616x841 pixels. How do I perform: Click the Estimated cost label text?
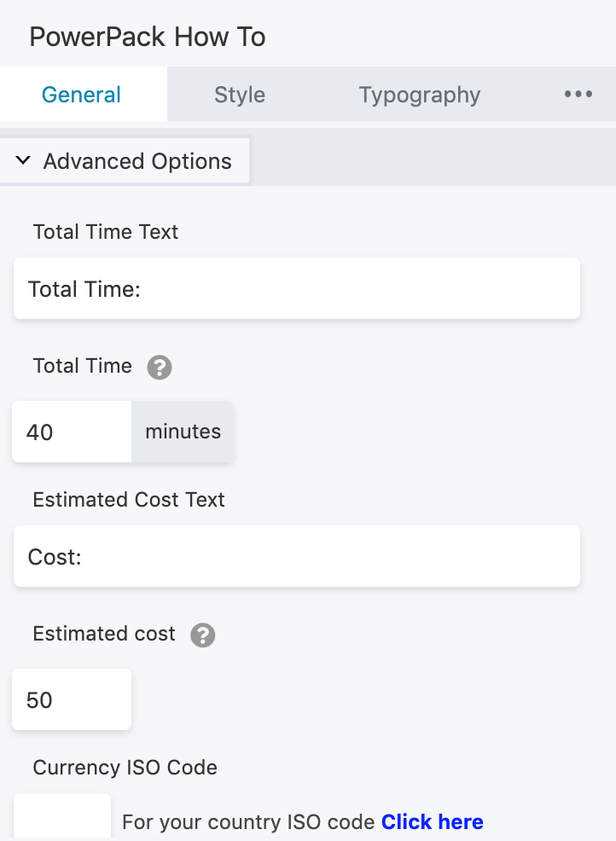click(104, 634)
